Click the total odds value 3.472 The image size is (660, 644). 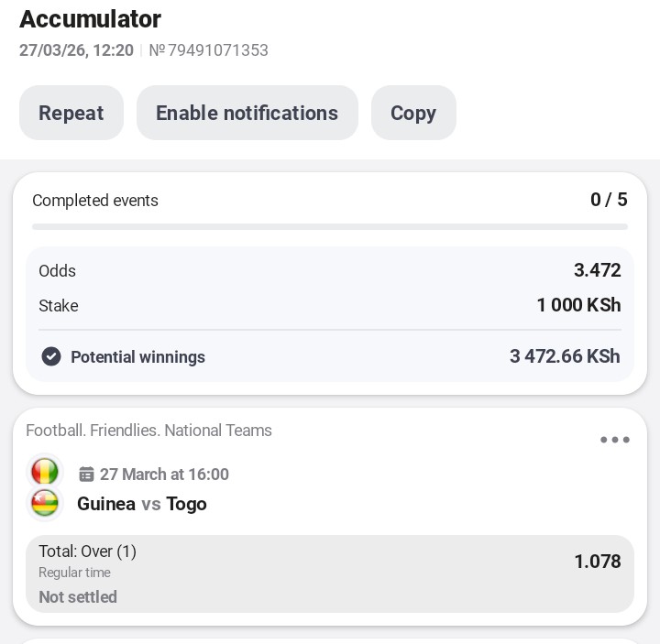tap(597, 270)
